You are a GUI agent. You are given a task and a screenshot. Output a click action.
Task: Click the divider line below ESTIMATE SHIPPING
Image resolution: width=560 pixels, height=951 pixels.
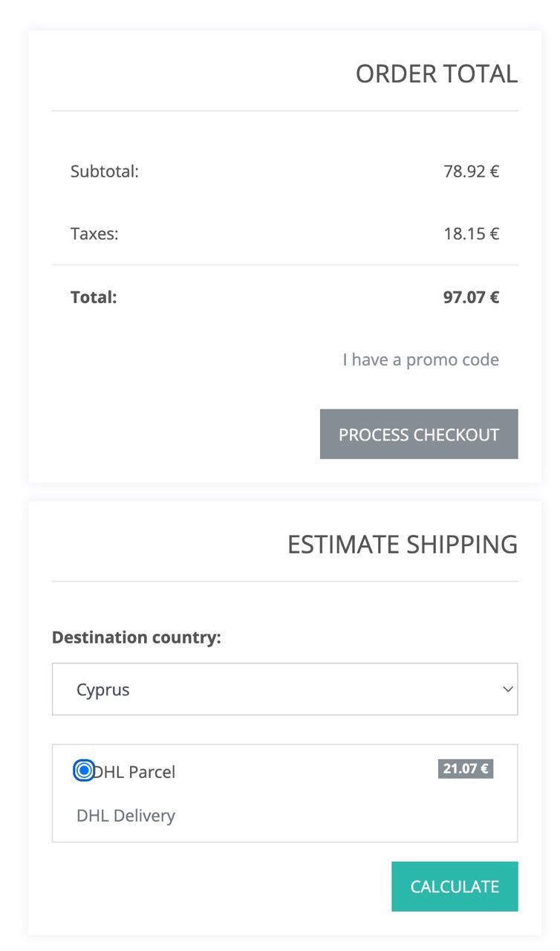click(x=284, y=581)
